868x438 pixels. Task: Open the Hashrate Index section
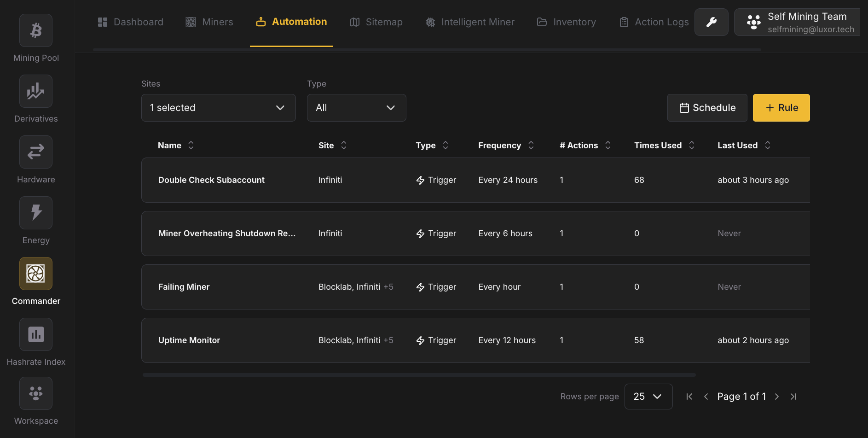pyautogui.click(x=36, y=334)
